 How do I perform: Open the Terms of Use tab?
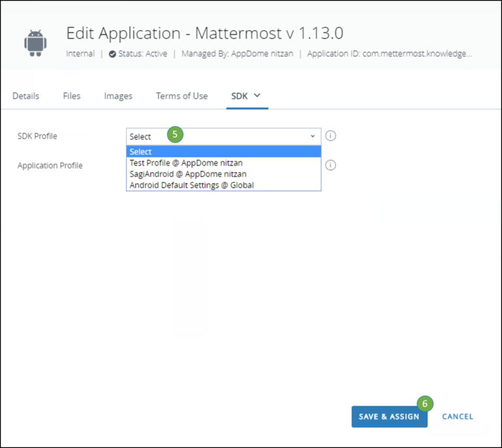[182, 96]
